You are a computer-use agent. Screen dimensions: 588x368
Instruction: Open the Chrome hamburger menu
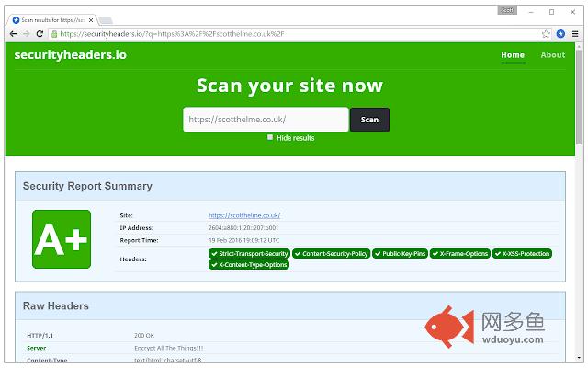[575, 34]
